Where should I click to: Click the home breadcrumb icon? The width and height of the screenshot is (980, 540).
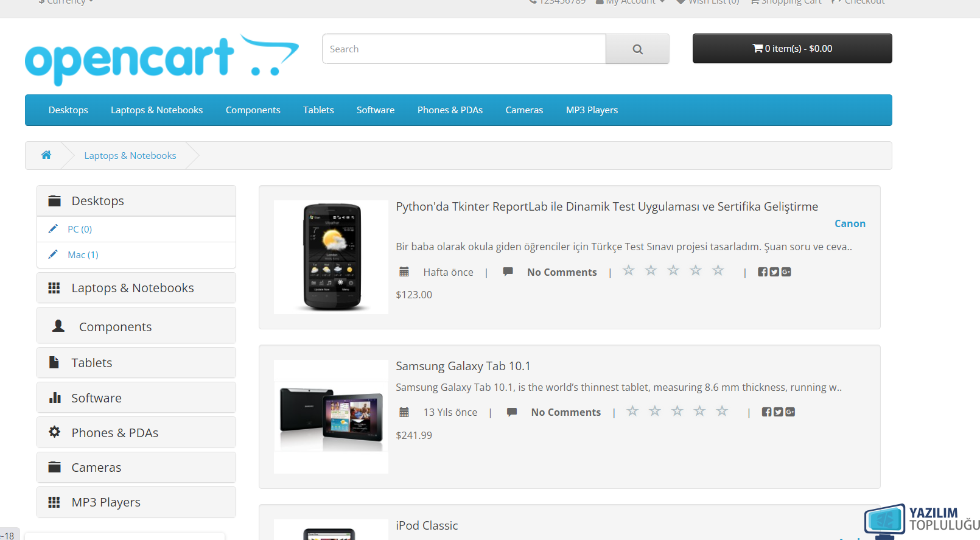(x=46, y=155)
